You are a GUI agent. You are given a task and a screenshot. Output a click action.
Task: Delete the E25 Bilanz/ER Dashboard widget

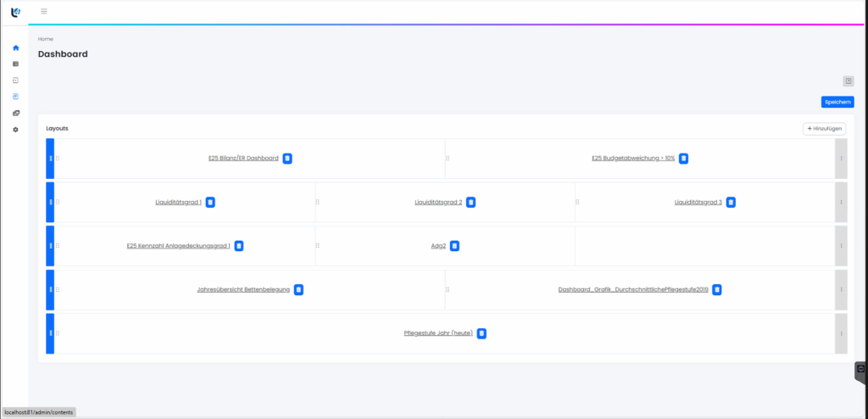pos(287,159)
